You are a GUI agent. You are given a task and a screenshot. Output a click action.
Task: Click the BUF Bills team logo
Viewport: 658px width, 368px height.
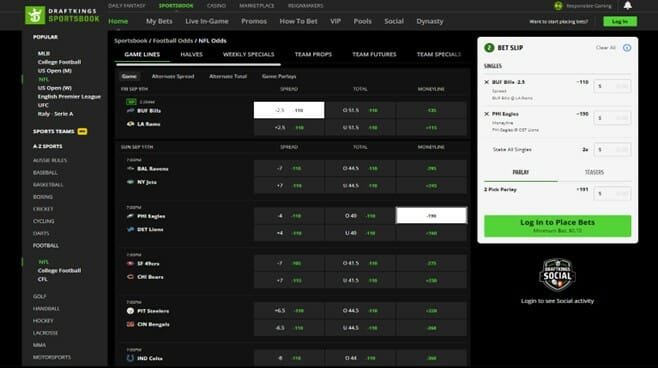point(130,111)
